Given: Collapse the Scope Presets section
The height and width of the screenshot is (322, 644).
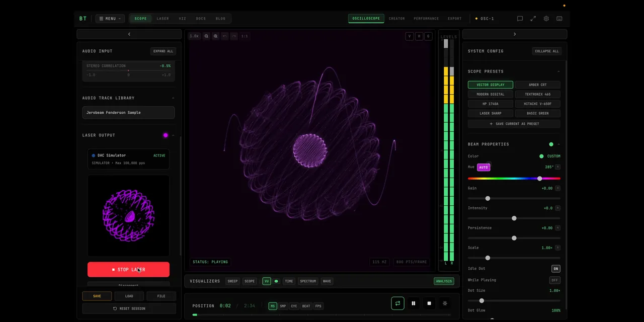Looking at the screenshot, I should (558, 71).
